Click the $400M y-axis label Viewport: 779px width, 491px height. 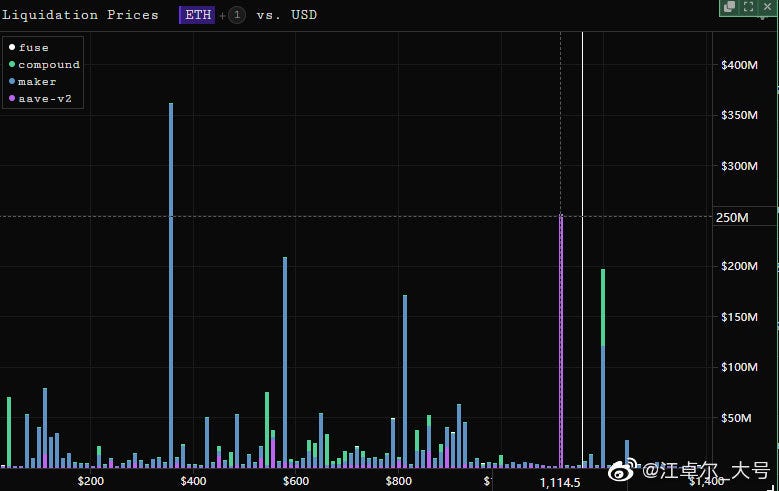(x=739, y=65)
